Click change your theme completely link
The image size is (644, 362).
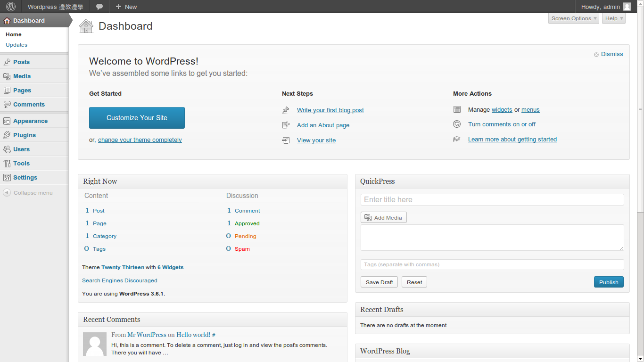tap(140, 140)
